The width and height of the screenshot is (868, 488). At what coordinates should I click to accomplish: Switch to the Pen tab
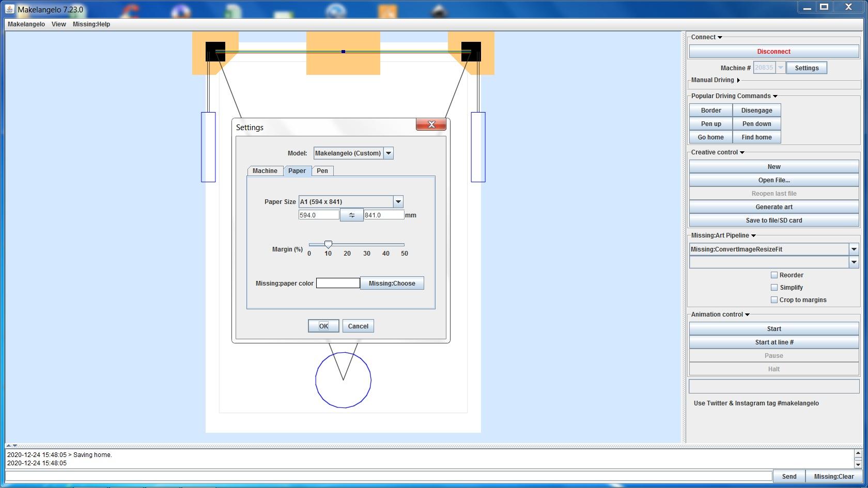click(x=322, y=171)
